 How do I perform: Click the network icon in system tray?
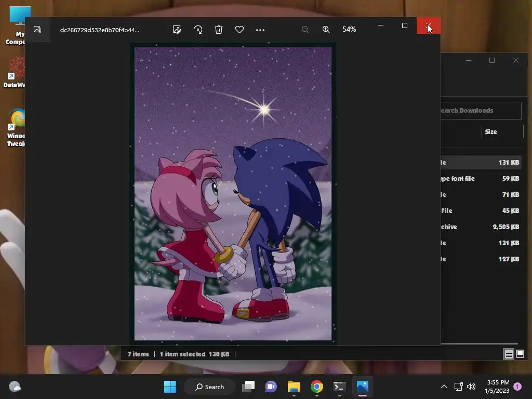coord(458,387)
